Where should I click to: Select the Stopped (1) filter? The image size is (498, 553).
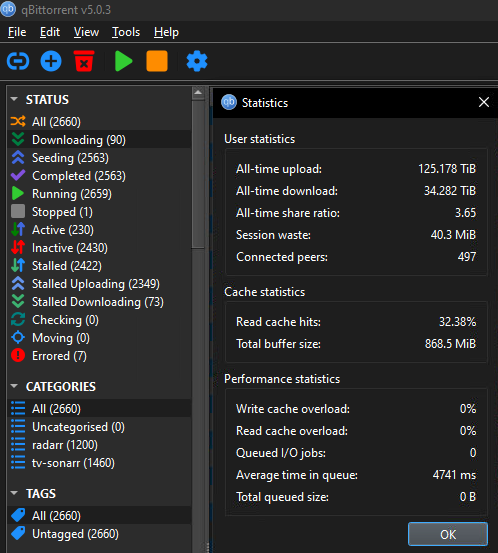[x=99, y=211]
